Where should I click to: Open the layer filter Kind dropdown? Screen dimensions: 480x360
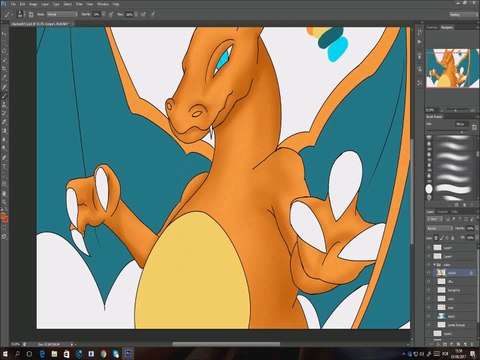click(434, 219)
